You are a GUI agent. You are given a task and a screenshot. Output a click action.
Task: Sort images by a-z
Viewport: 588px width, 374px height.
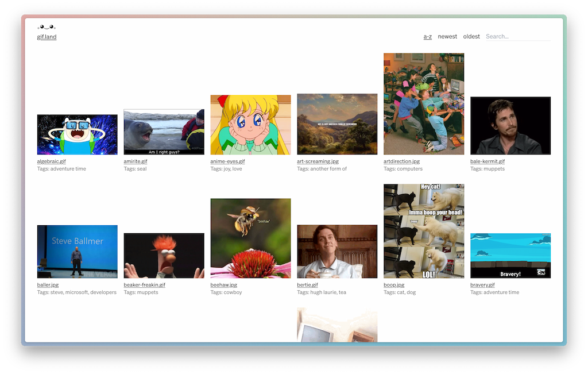427,36
